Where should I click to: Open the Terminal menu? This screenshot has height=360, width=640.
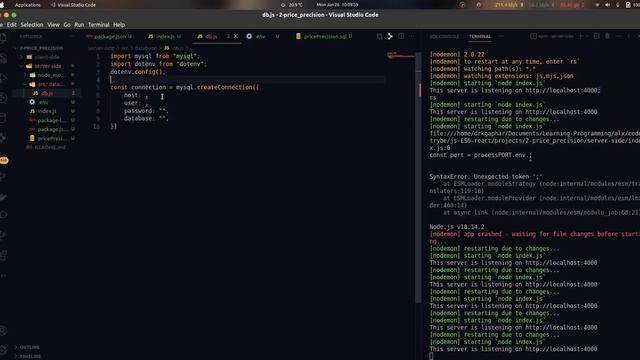click(x=99, y=24)
